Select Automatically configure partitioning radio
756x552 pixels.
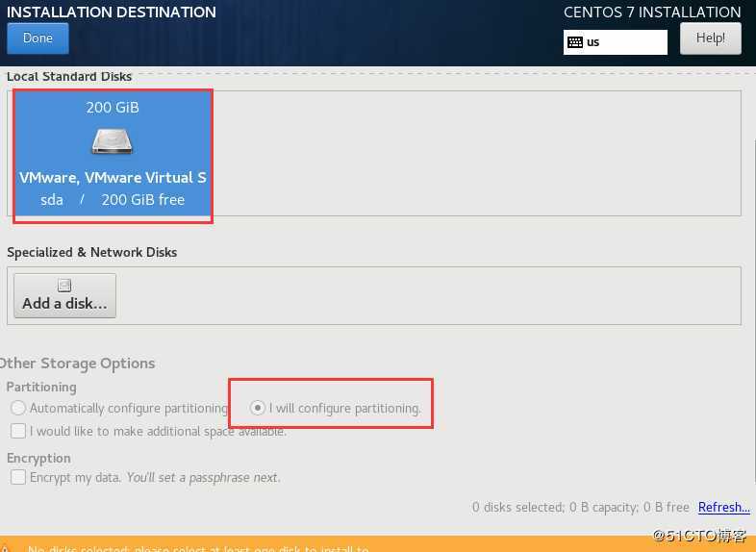click(x=18, y=408)
